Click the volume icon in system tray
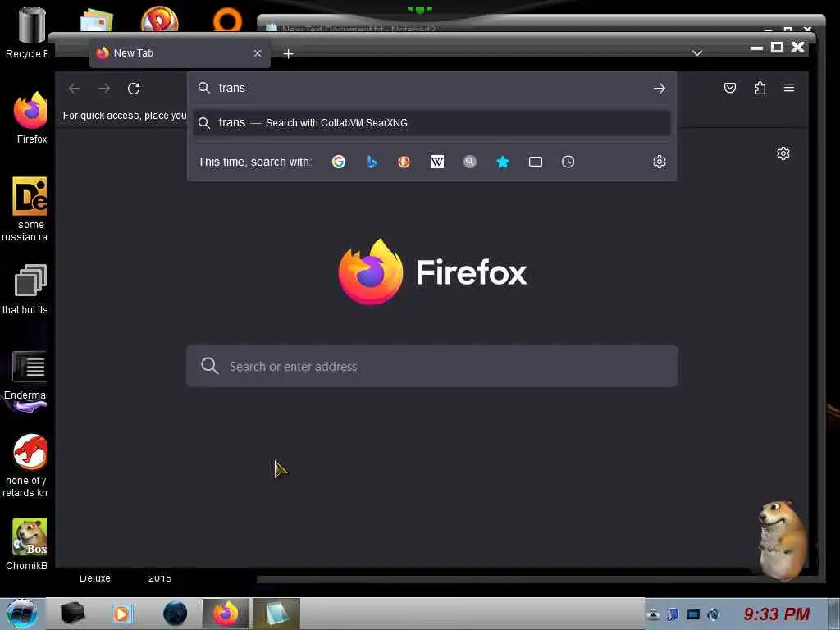Screen dimensions: 840x630 pyautogui.click(x=713, y=614)
